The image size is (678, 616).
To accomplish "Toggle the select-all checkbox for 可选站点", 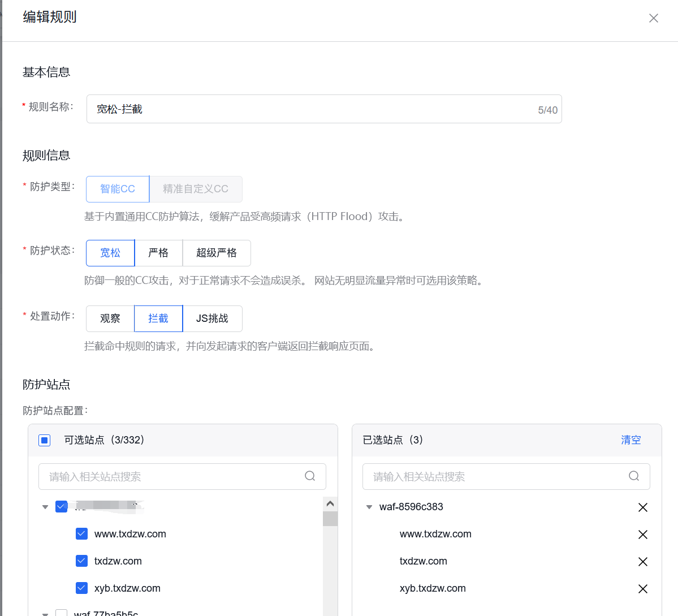I will coord(44,440).
